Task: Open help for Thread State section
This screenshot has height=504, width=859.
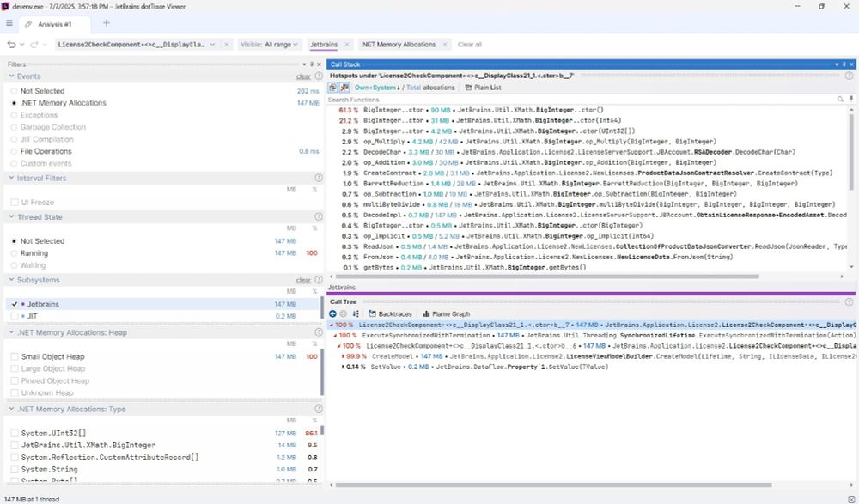Action: point(319,217)
